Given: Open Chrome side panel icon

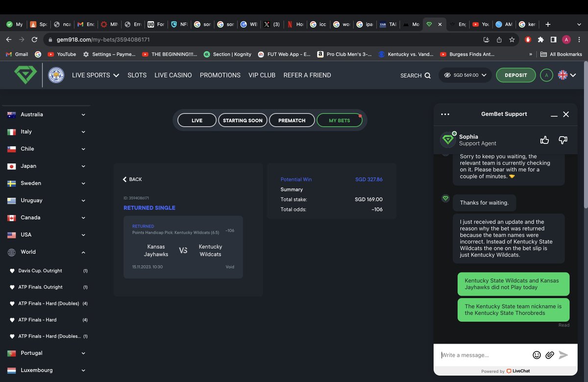Looking at the screenshot, I should point(553,40).
